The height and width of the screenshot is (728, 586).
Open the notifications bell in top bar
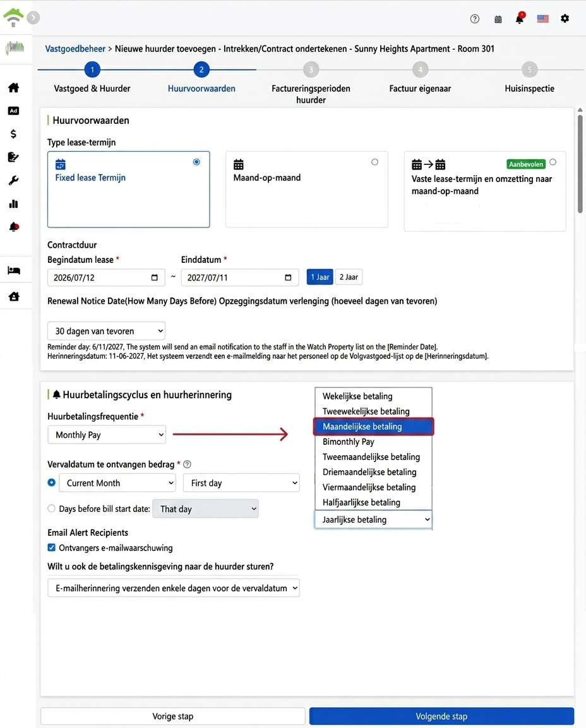point(520,18)
